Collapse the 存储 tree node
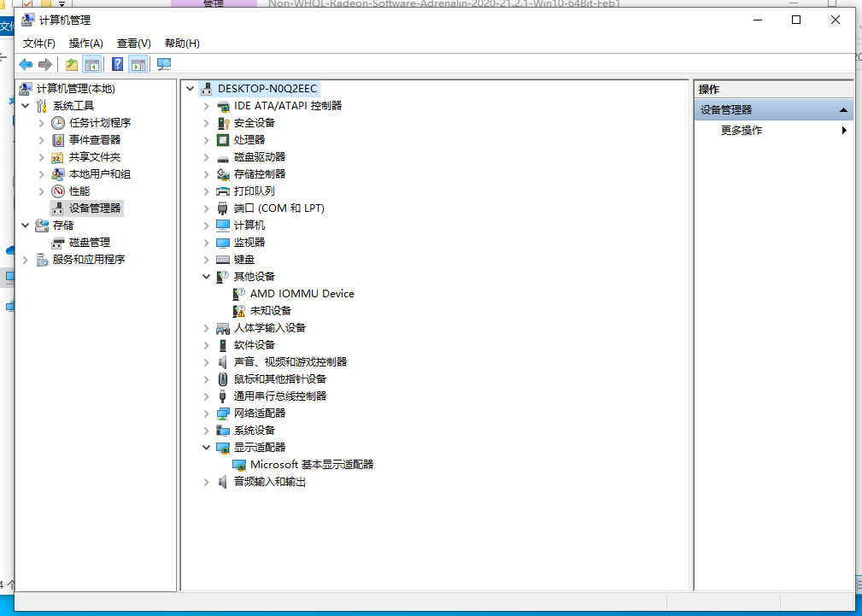This screenshot has height=616, width=862. click(26, 225)
